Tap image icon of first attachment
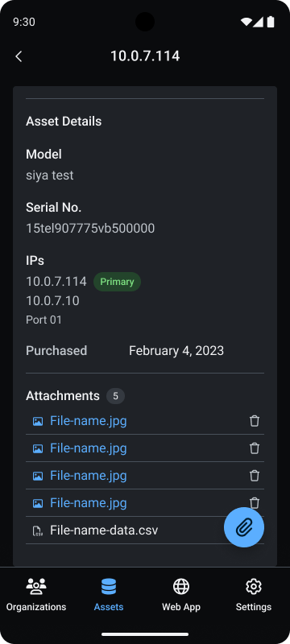Image resolution: width=290 pixels, height=644 pixels. [x=38, y=421]
